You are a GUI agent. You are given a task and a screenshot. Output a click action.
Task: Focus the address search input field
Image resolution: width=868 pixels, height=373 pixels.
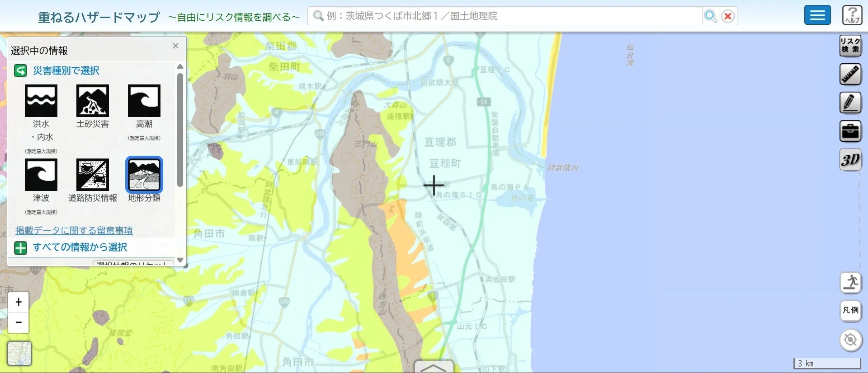[x=505, y=16]
